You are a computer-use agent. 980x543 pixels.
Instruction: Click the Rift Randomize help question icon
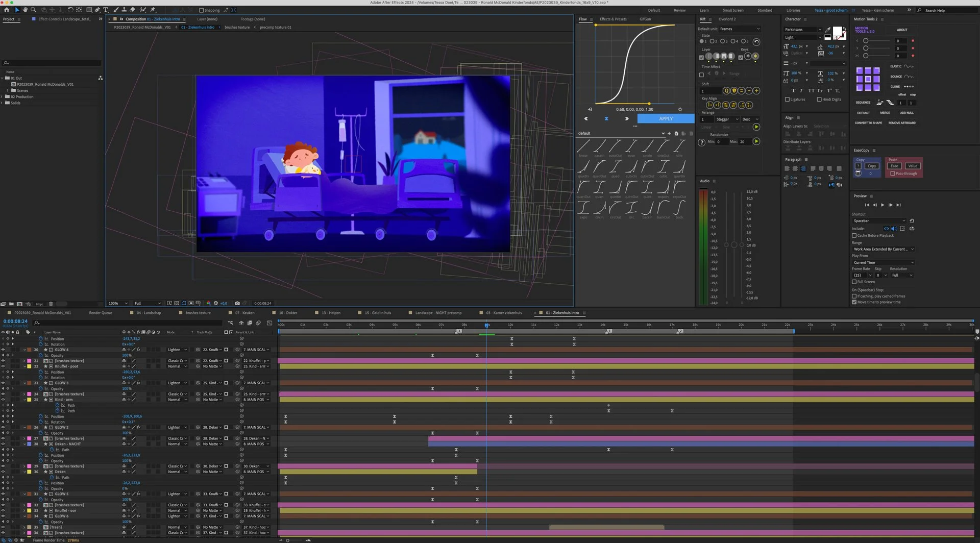coord(702,142)
